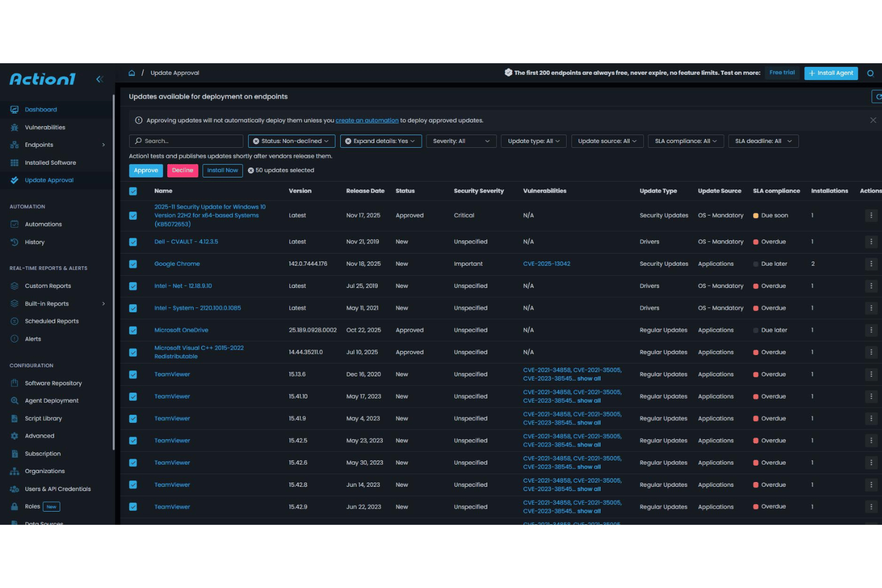Open the Severity filter dropdown
The height and width of the screenshot is (588, 882).
(461, 141)
